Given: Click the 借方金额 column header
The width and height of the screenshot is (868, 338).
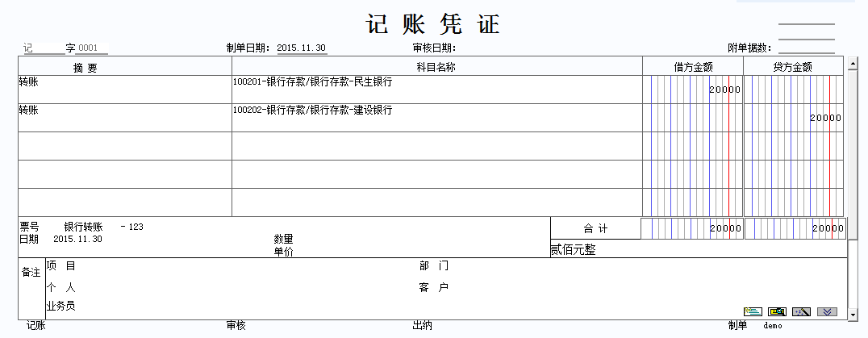Looking at the screenshot, I should [x=693, y=68].
